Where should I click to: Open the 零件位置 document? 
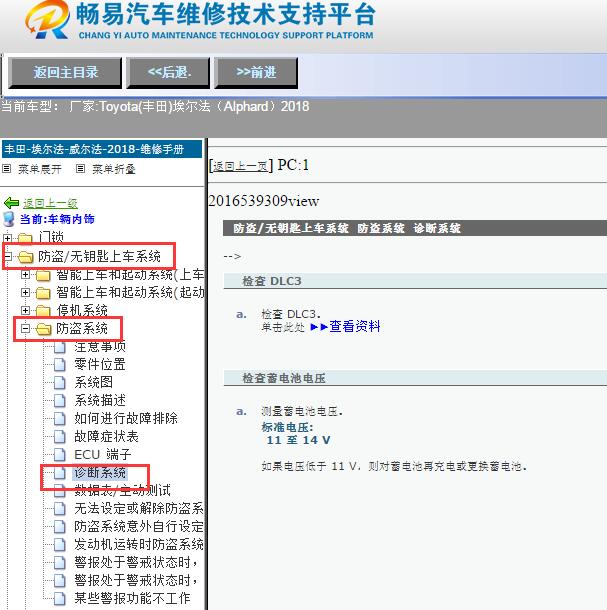click(x=100, y=365)
